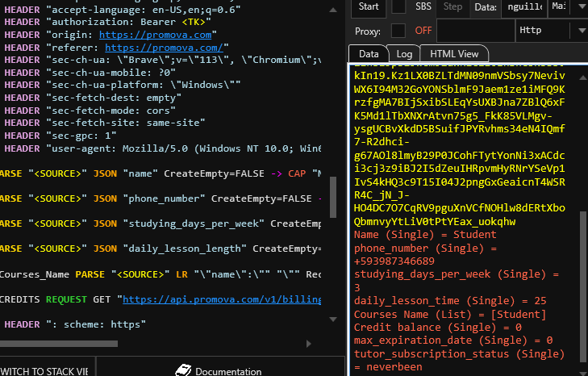Click the Documentation label
Viewport: 588px width, 376px height.
tap(228, 371)
